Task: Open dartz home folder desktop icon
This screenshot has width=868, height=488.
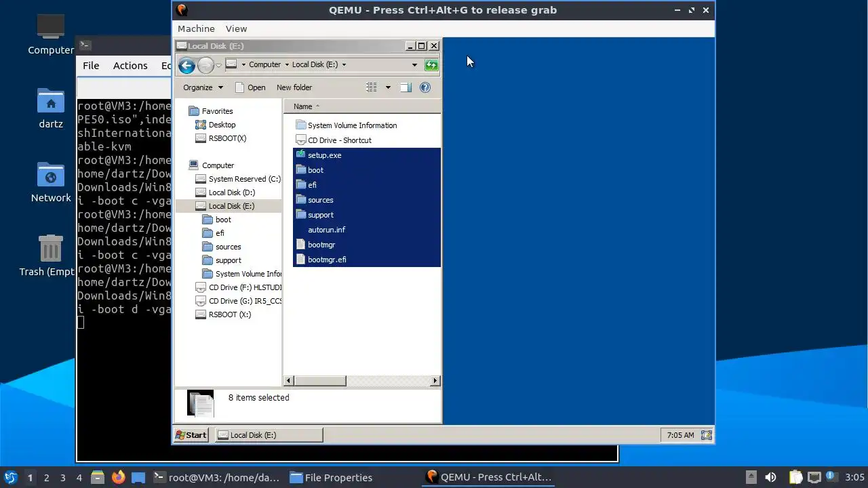Action: coord(51,109)
